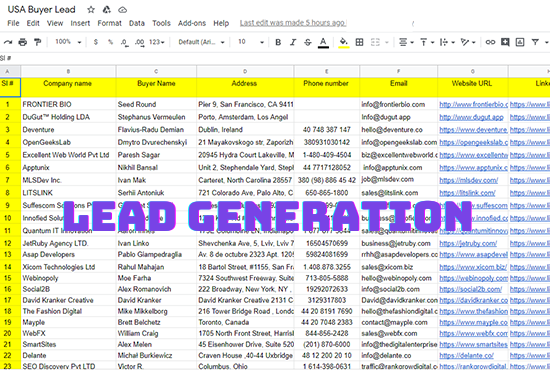550x370 pixels.
Task: Open the fill color picker
Action: coord(344,42)
